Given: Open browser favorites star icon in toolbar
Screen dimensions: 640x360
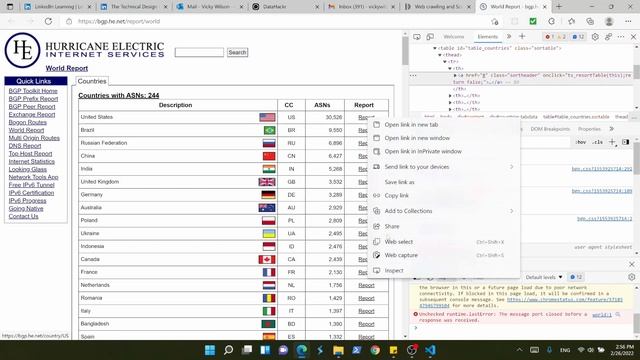Looking at the screenshot, I should 571,21.
